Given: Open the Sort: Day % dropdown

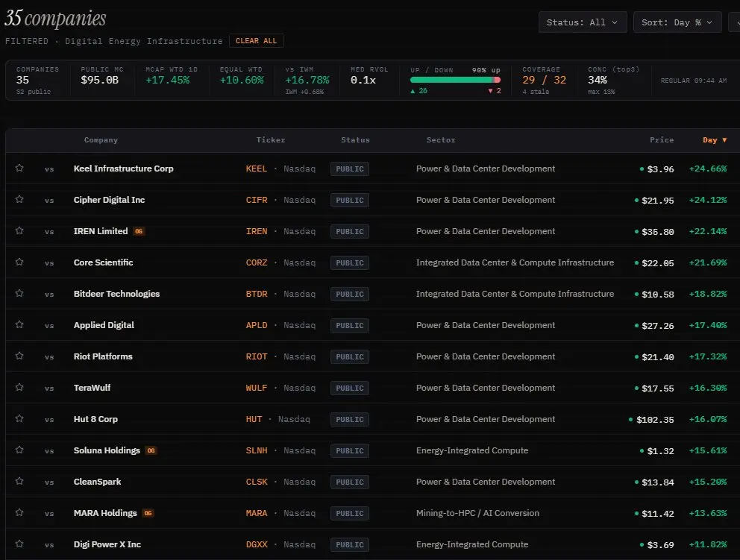Looking at the screenshot, I should 677,22.
